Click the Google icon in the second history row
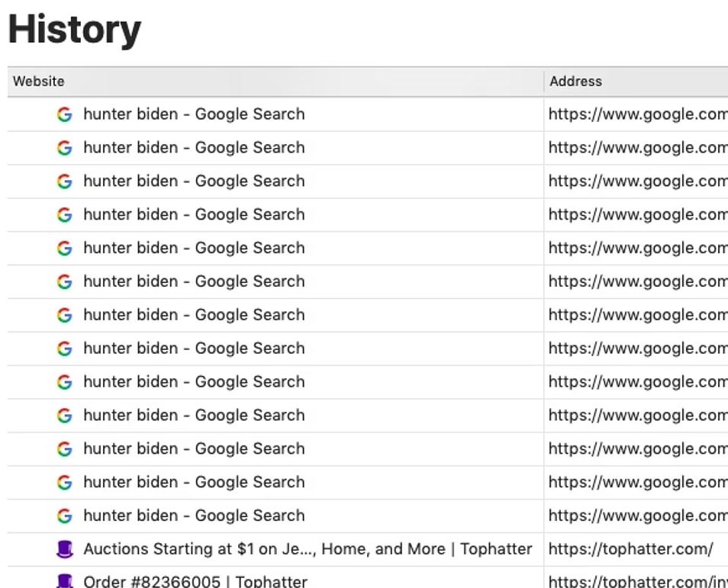The image size is (728, 588). (65, 148)
